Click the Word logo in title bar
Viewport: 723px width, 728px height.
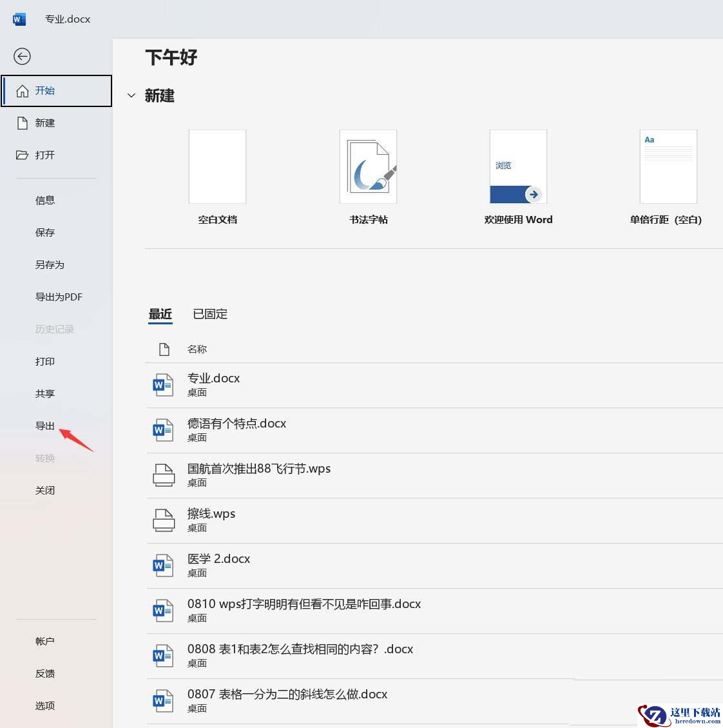click(19, 19)
